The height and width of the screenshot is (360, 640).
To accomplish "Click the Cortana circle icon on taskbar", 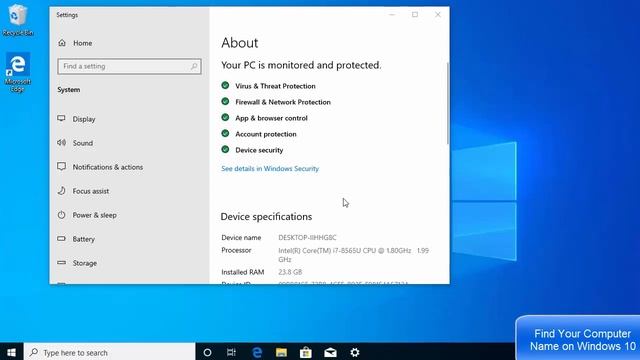I will (207, 352).
